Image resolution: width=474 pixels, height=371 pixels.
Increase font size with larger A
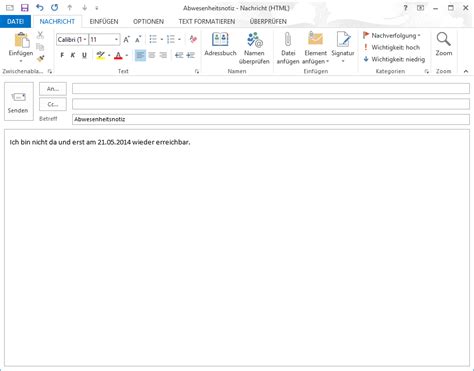[x=127, y=40]
